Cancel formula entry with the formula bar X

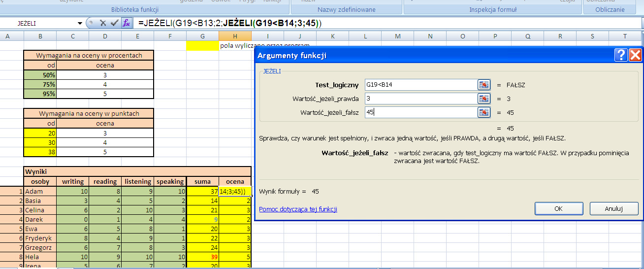click(103, 23)
